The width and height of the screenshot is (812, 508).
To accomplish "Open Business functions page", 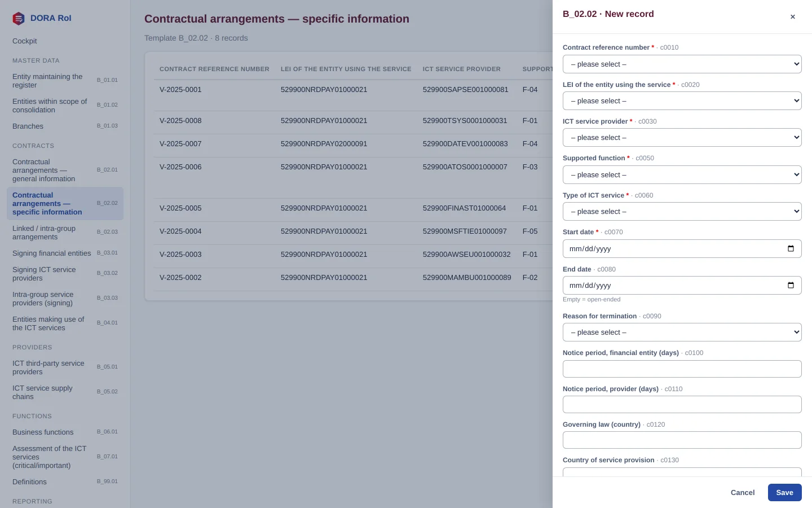I will point(65,432).
